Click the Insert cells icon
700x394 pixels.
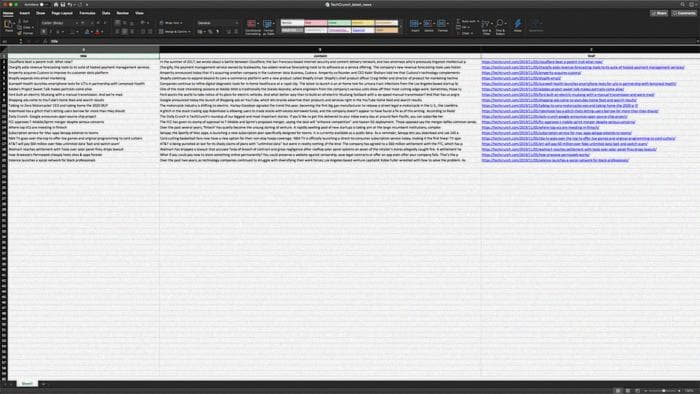[415, 26]
